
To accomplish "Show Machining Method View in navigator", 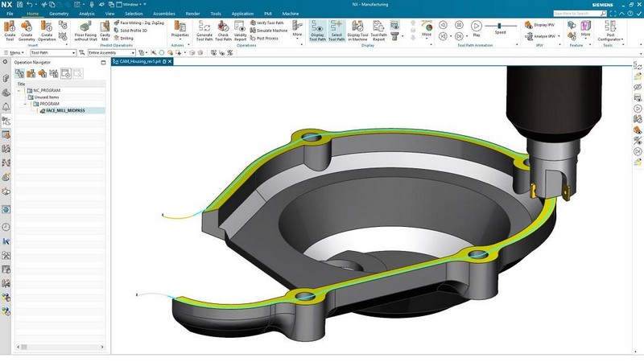I will coord(54,73).
